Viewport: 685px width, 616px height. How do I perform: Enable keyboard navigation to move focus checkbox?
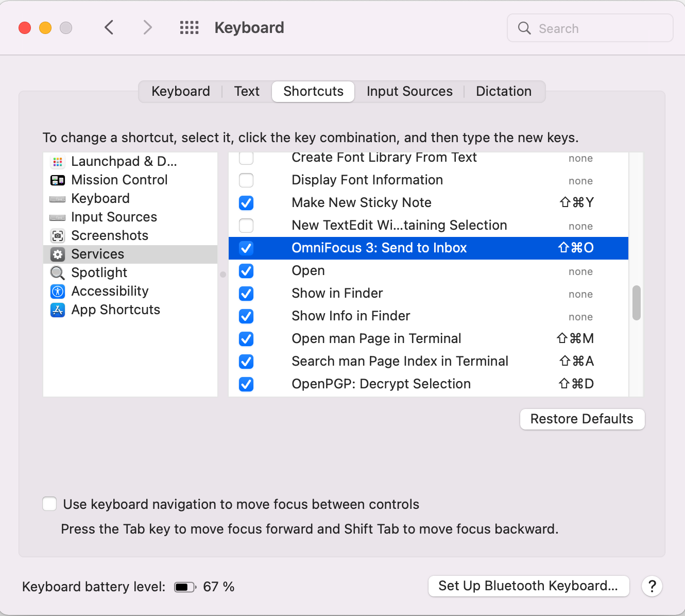49,504
